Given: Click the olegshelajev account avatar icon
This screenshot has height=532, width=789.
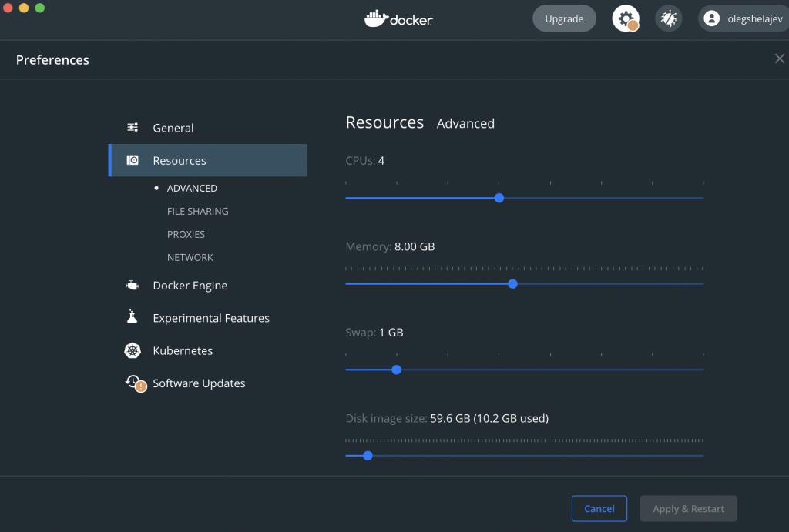Looking at the screenshot, I should 711,18.
